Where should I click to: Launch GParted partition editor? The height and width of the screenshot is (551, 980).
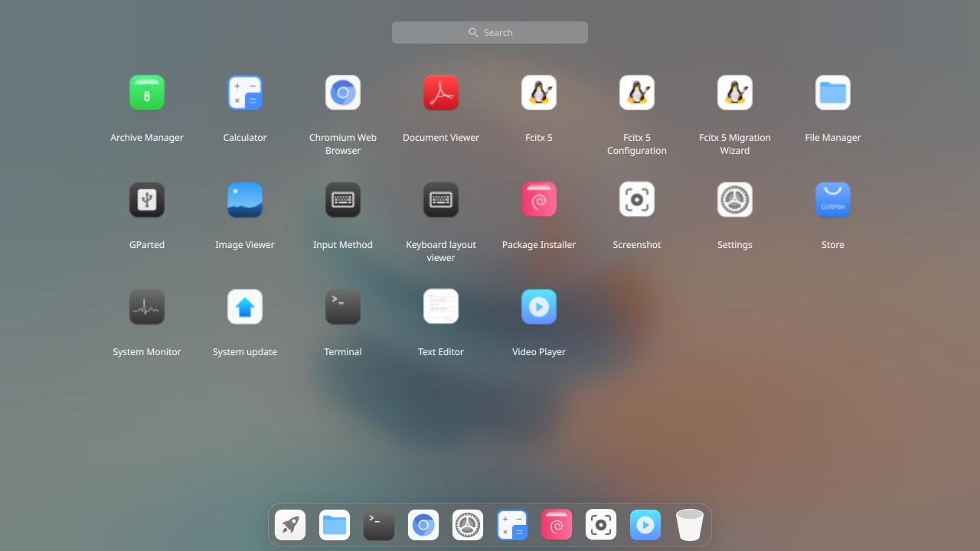pyautogui.click(x=147, y=200)
